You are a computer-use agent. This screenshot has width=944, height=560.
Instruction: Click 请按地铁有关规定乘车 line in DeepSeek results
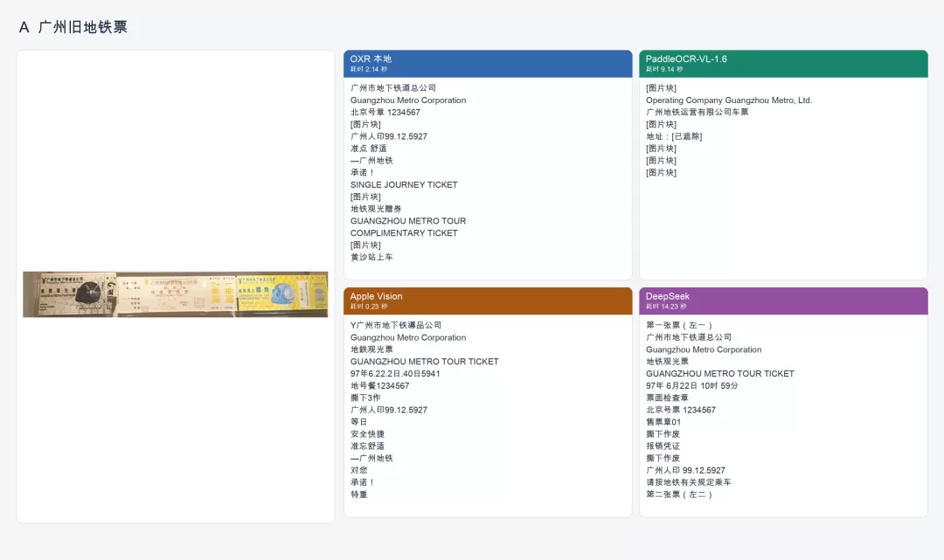pos(689,481)
